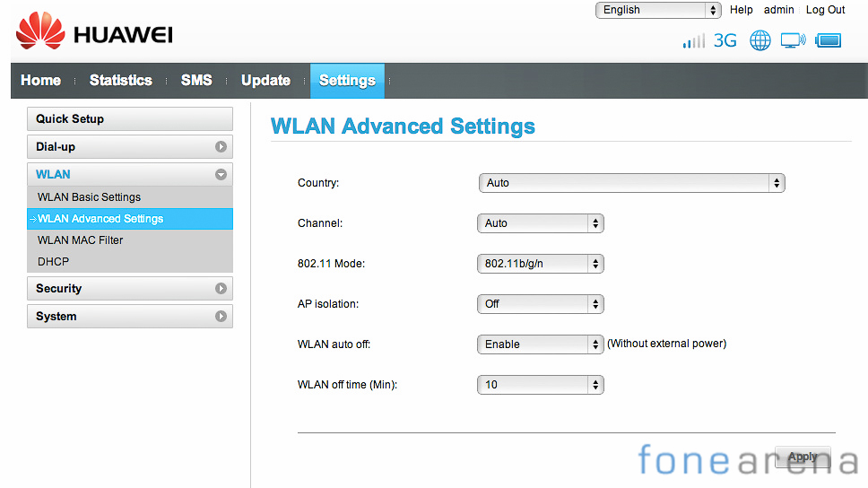868x488 pixels.
Task: Click the 'WLAN off time (Min):' label
Action: 347,385
